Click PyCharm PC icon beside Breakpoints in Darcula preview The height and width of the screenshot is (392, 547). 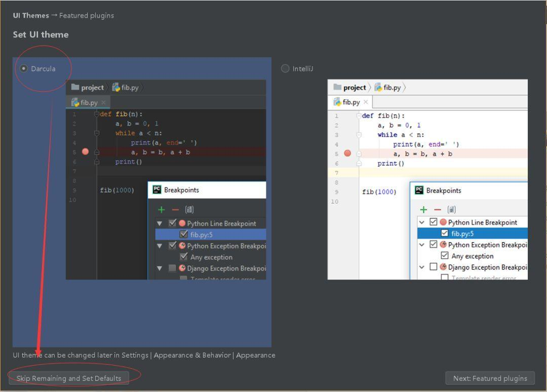pyautogui.click(x=157, y=189)
